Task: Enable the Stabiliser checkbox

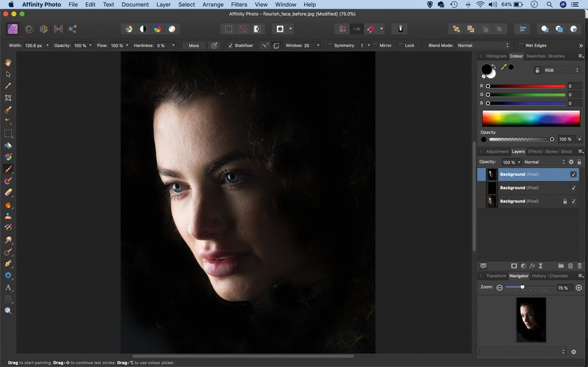Action: click(230, 45)
